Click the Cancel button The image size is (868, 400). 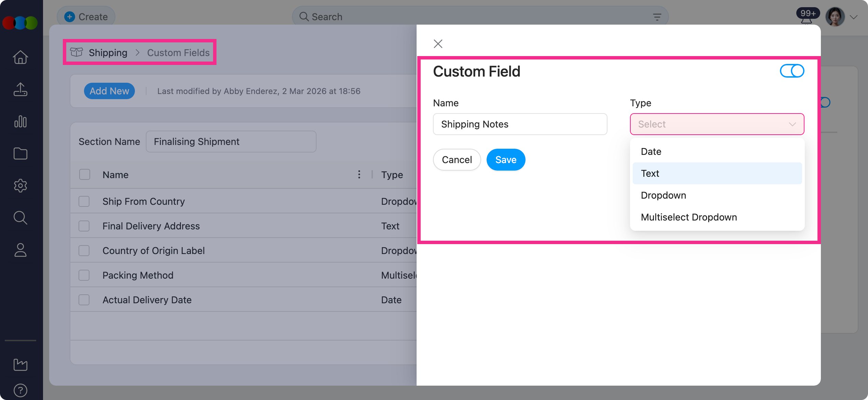tap(457, 160)
